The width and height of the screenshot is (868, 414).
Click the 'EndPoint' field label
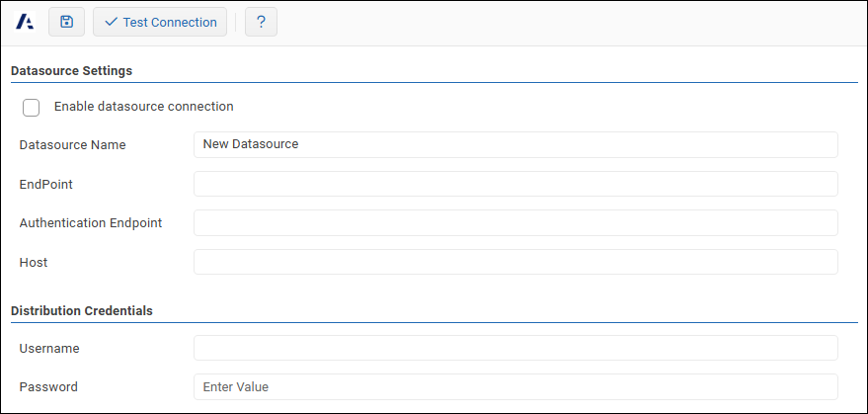[45, 184]
